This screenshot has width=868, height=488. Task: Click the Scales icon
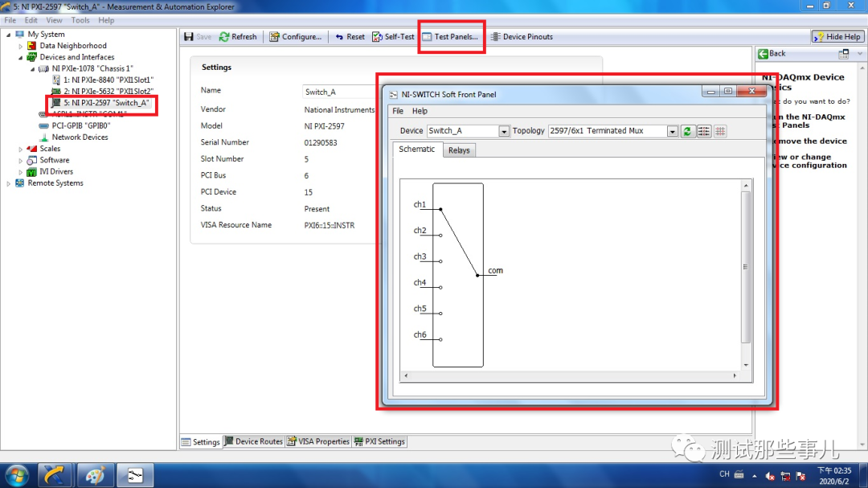click(32, 149)
